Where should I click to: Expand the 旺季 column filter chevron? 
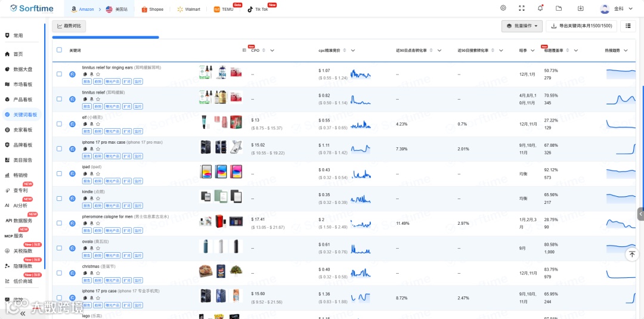coord(532,50)
